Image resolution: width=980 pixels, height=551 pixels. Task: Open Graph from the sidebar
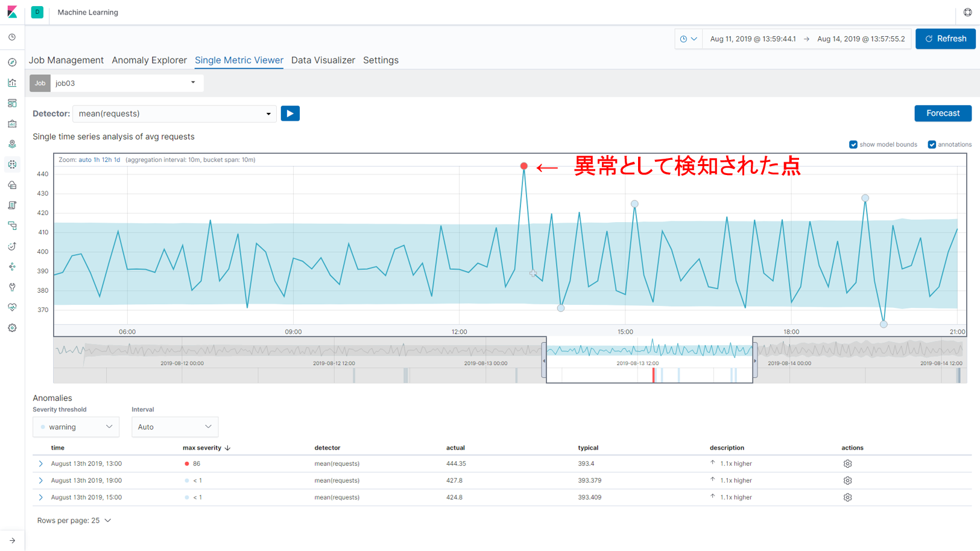(12, 267)
